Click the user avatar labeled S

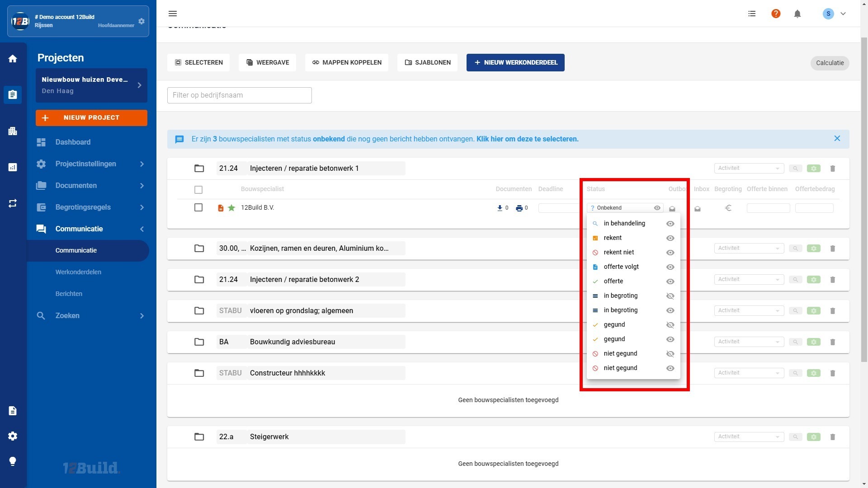pos(828,14)
